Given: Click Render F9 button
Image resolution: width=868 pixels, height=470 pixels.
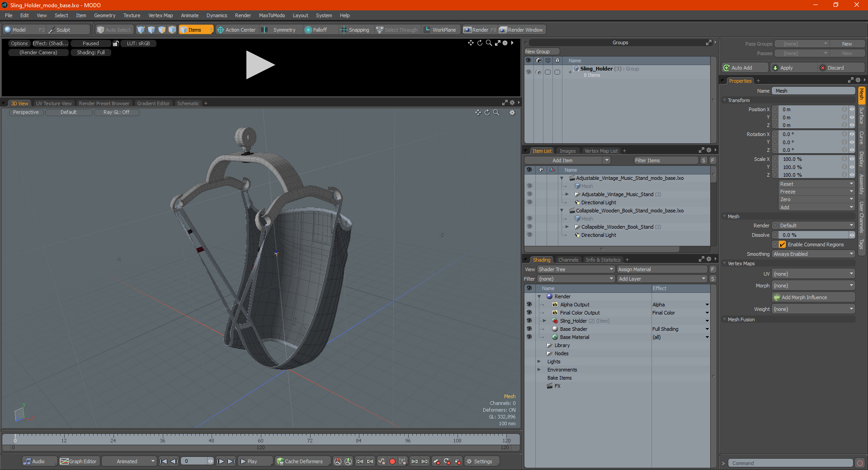Looking at the screenshot, I should 480,30.
